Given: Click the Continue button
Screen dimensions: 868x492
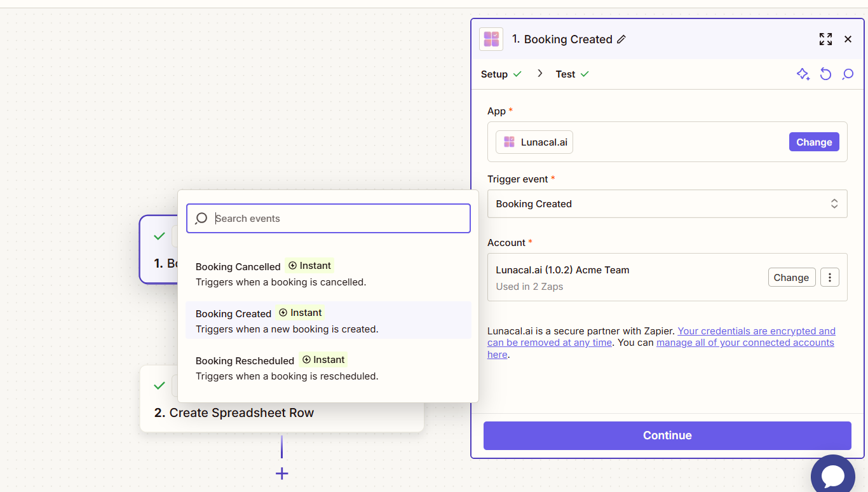Looking at the screenshot, I should pyautogui.click(x=667, y=435).
